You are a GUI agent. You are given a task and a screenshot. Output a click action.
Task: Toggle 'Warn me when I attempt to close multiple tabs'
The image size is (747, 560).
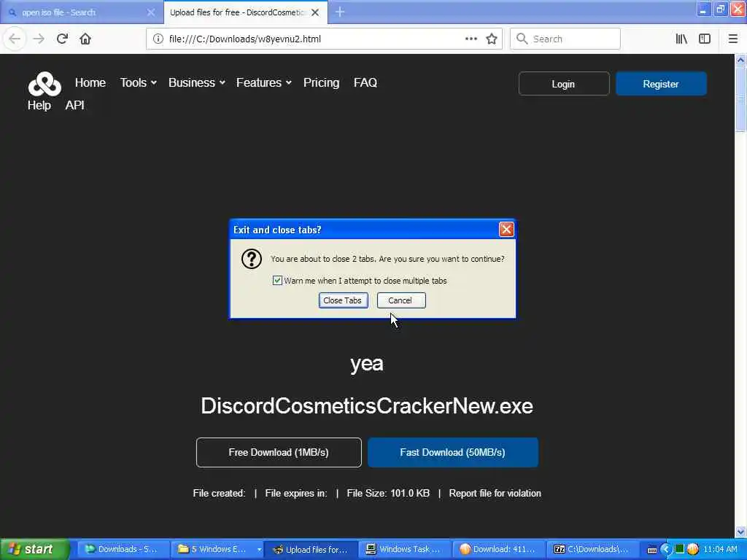[277, 281]
